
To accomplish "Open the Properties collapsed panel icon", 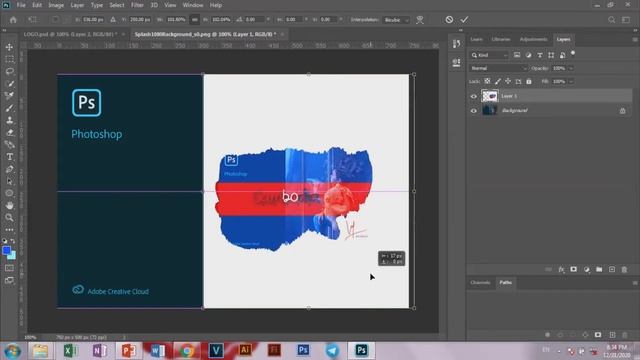I will [456, 62].
